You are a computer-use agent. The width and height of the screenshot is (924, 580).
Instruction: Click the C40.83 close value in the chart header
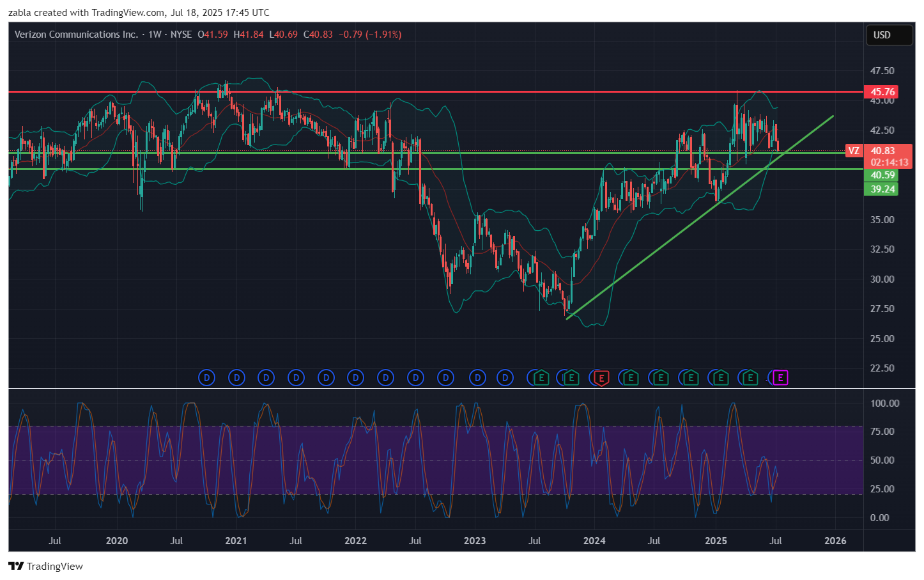click(x=318, y=35)
